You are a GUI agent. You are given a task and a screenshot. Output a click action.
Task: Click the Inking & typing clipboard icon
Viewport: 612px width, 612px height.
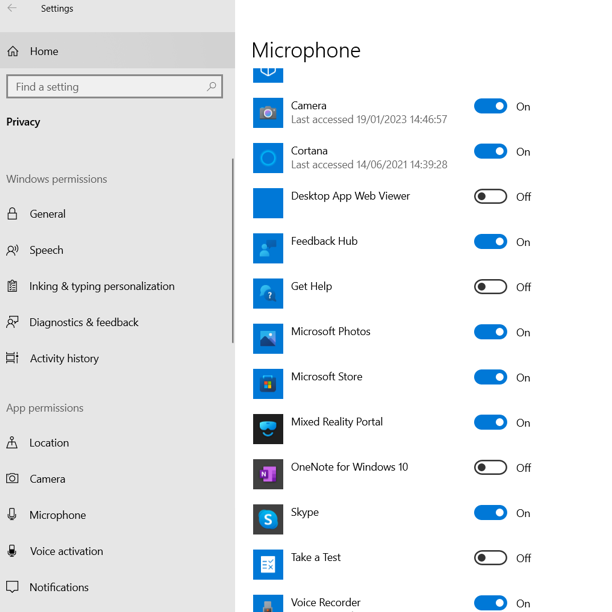tap(12, 286)
